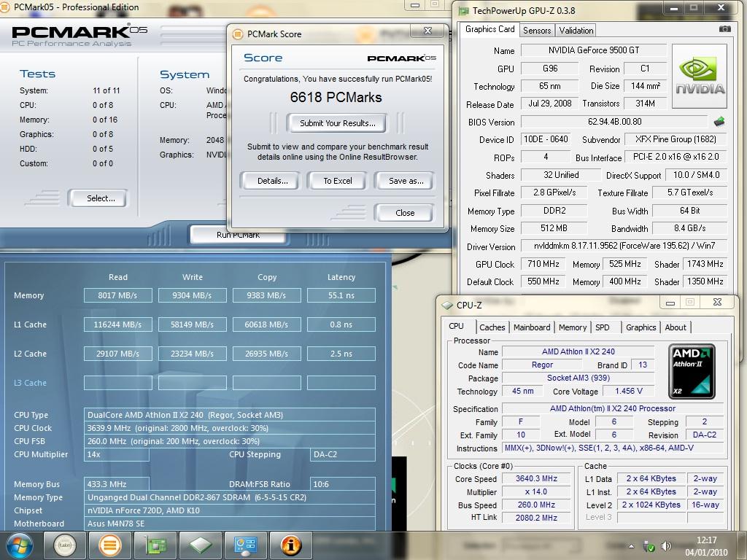Screen dimensions: 747x560
Task: Click the GPU-Z screenshot camera icon
Action: (x=724, y=29)
